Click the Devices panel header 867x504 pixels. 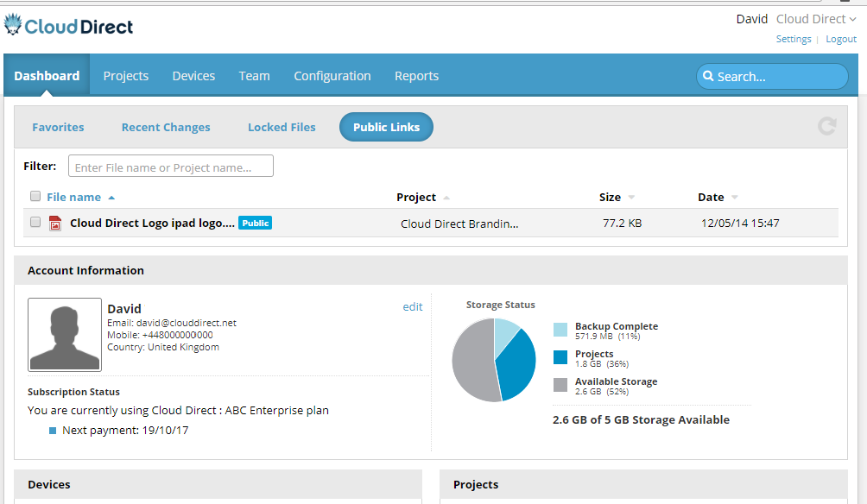[218, 485]
